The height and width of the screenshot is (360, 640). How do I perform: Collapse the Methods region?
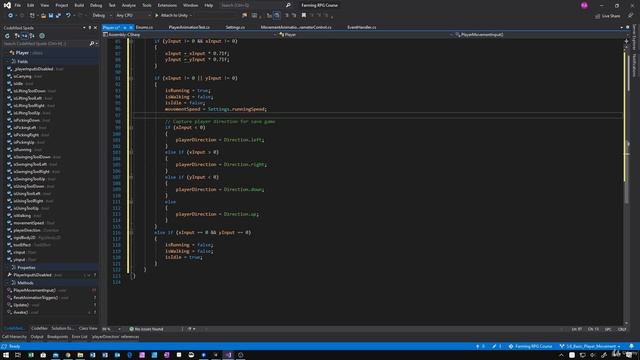pos(8,282)
